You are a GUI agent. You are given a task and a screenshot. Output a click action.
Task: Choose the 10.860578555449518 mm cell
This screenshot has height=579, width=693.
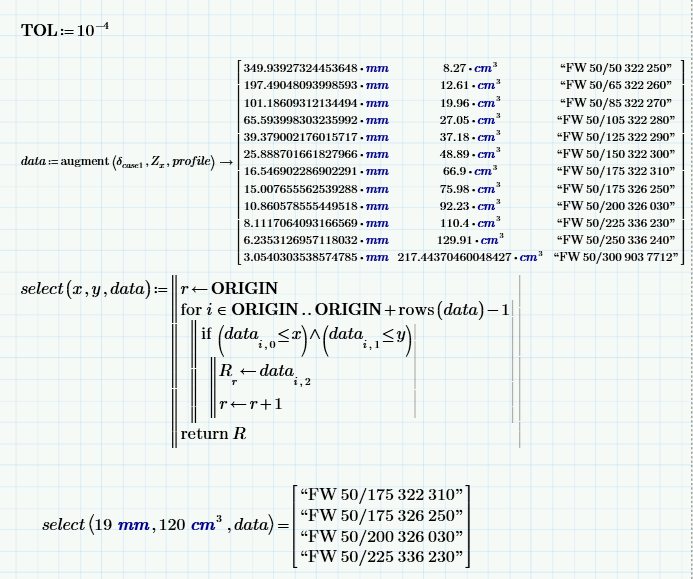[x=316, y=206]
